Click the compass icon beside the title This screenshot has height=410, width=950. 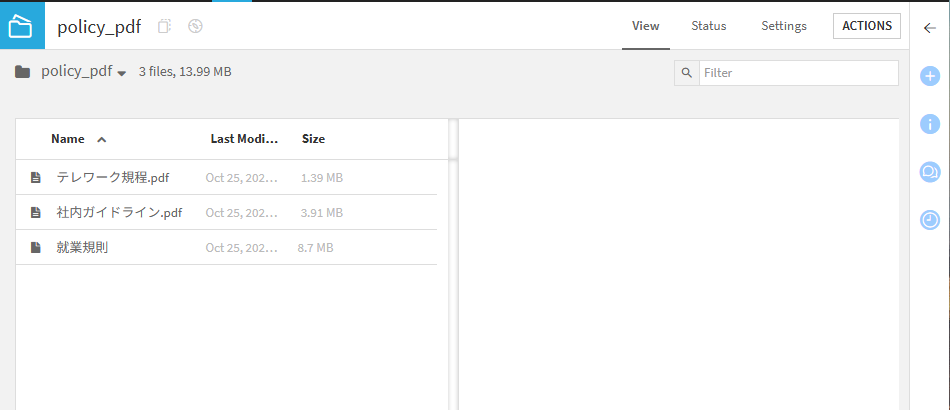tap(195, 26)
